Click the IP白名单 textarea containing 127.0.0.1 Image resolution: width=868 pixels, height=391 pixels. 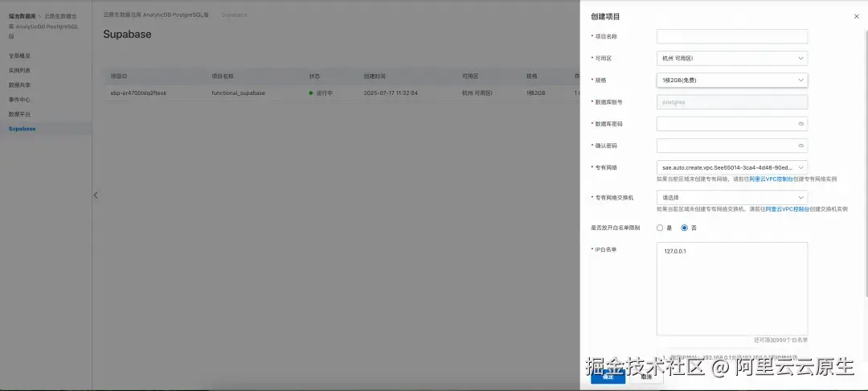tap(732, 289)
